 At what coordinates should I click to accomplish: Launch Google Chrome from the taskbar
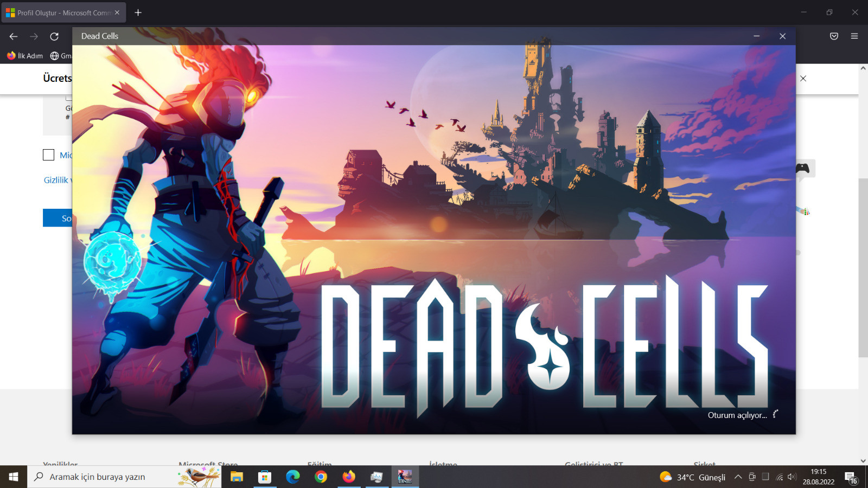tap(321, 477)
